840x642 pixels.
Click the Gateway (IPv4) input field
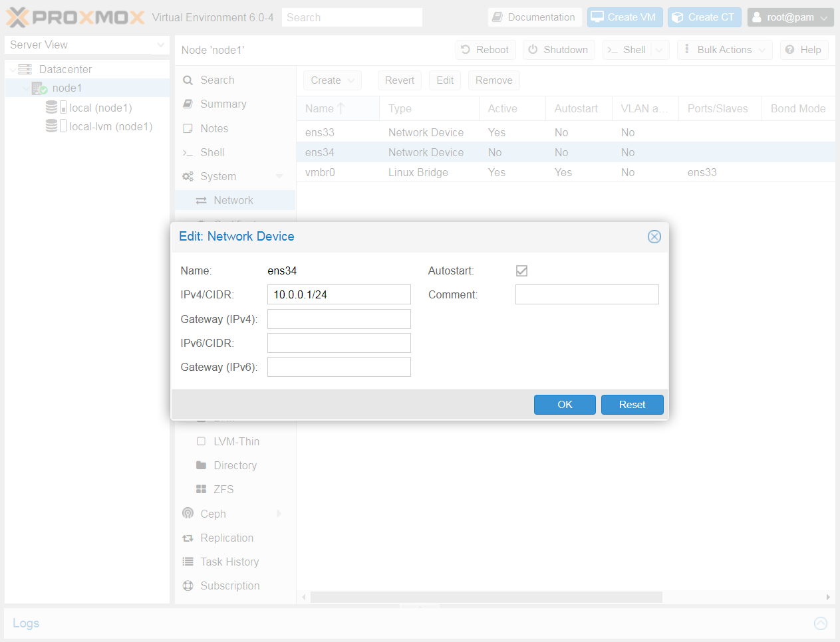339,319
